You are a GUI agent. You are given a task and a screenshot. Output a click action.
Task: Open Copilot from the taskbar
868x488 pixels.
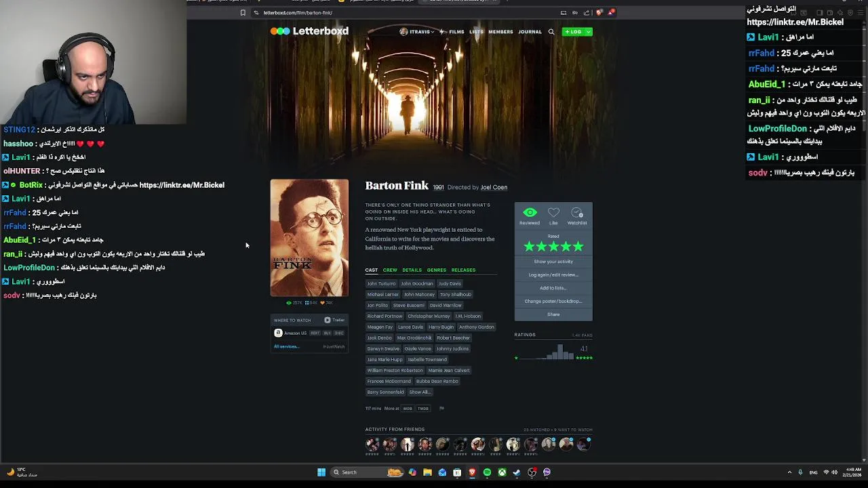coord(412,472)
